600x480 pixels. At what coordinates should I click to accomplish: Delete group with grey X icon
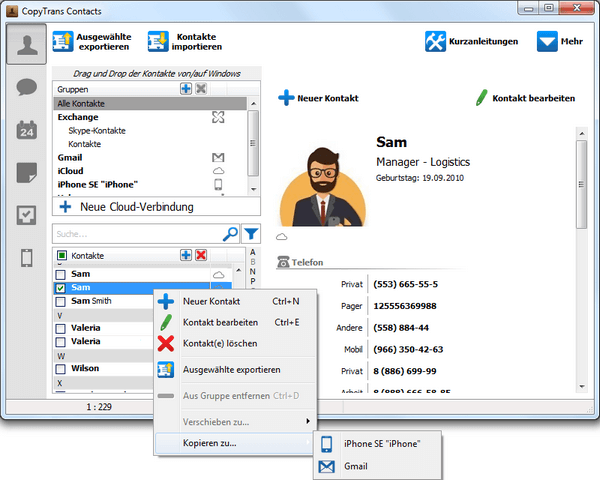(x=201, y=89)
